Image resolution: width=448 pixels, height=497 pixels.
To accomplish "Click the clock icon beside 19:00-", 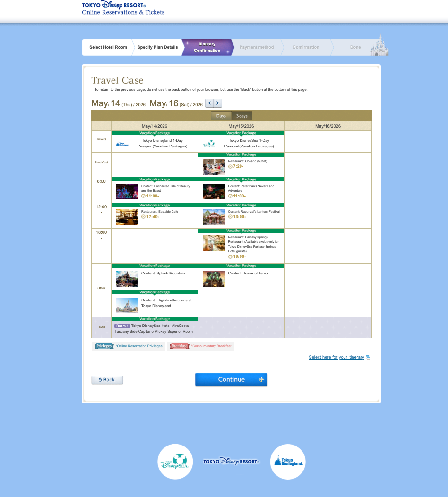I will [230, 257].
